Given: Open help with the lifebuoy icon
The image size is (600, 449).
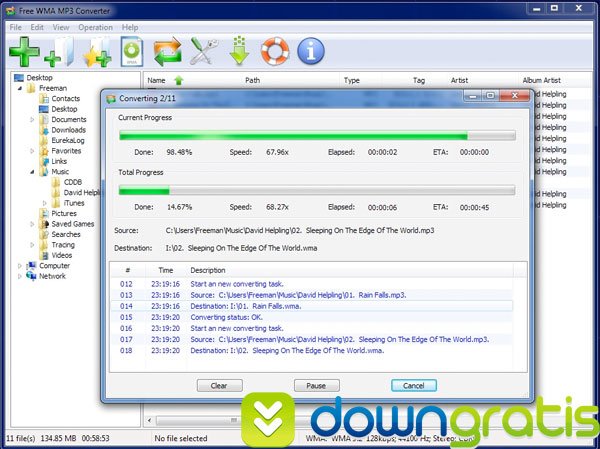Looking at the screenshot, I should [x=275, y=51].
